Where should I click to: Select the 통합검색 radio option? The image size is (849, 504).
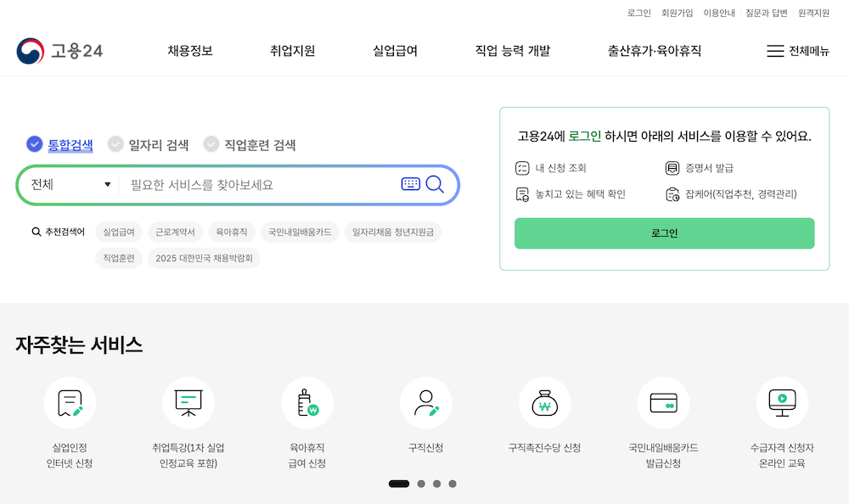point(59,144)
